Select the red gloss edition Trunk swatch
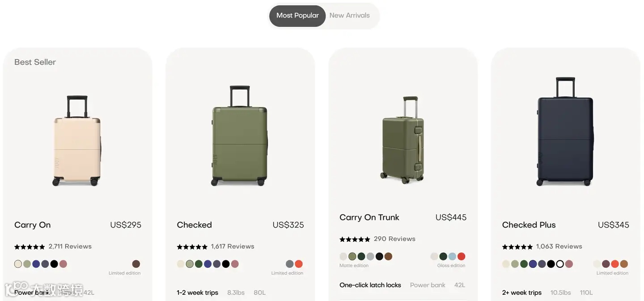Image resolution: width=644 pixels, height=301 pixels. click(461, 256)
